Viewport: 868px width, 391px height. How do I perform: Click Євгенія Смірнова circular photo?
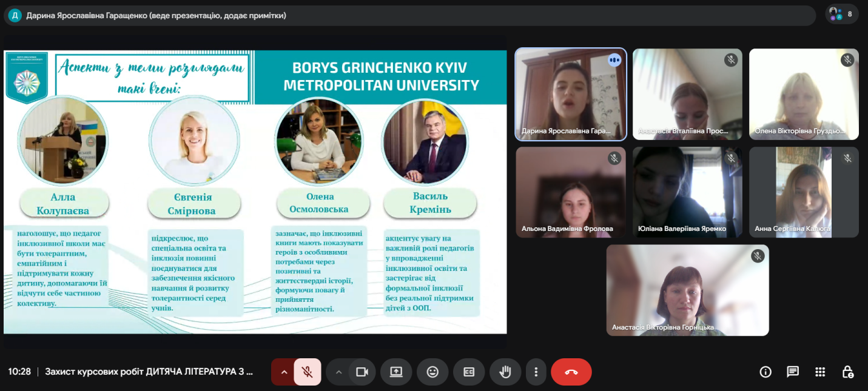pos(195,140)
